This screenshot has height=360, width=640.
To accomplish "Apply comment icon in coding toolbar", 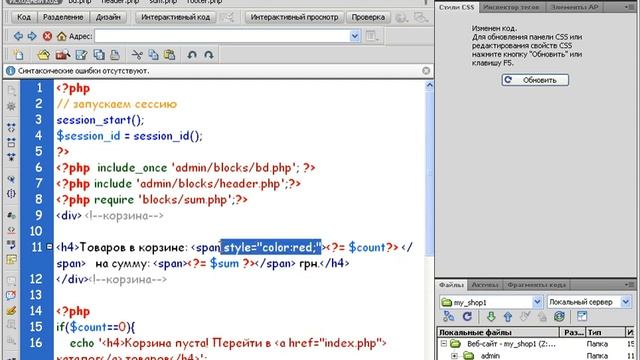I will click(x=11, y=281).
